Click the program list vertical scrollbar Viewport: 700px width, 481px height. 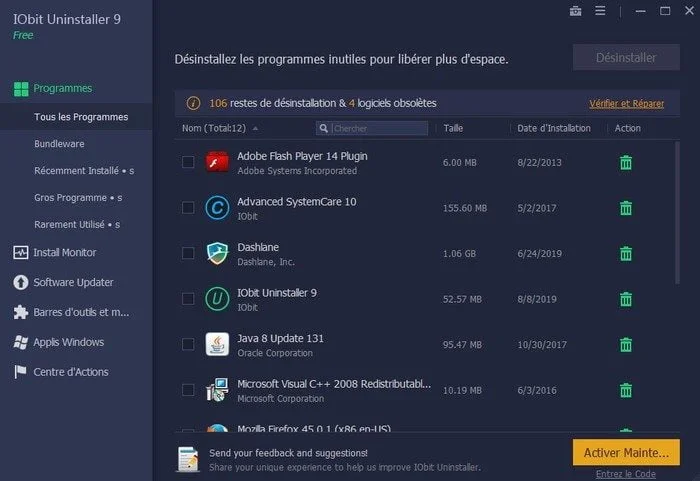(677, 213)
